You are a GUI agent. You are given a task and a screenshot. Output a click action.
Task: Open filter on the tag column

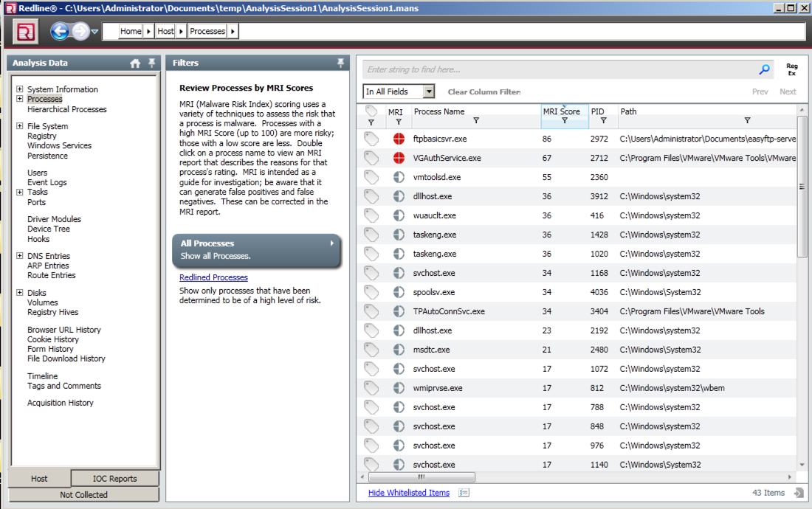tap(371, 122)
